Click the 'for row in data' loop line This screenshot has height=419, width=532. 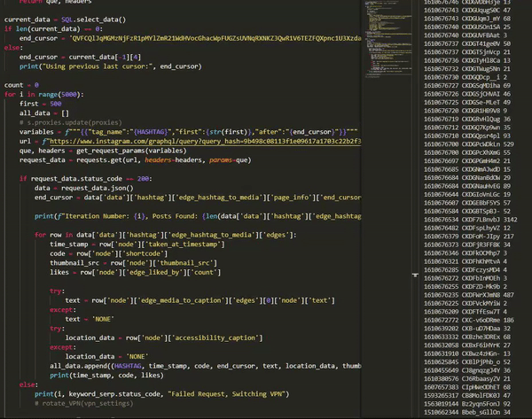pyautogui.click(x=165, y=235)
